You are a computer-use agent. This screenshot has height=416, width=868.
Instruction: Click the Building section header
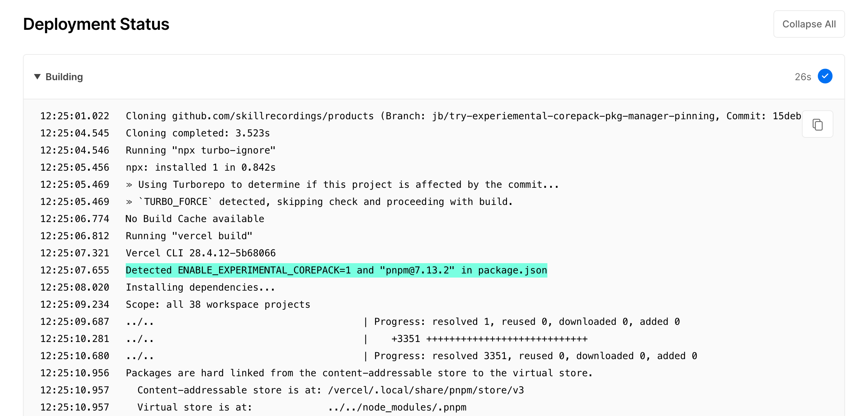click(64, 77)
